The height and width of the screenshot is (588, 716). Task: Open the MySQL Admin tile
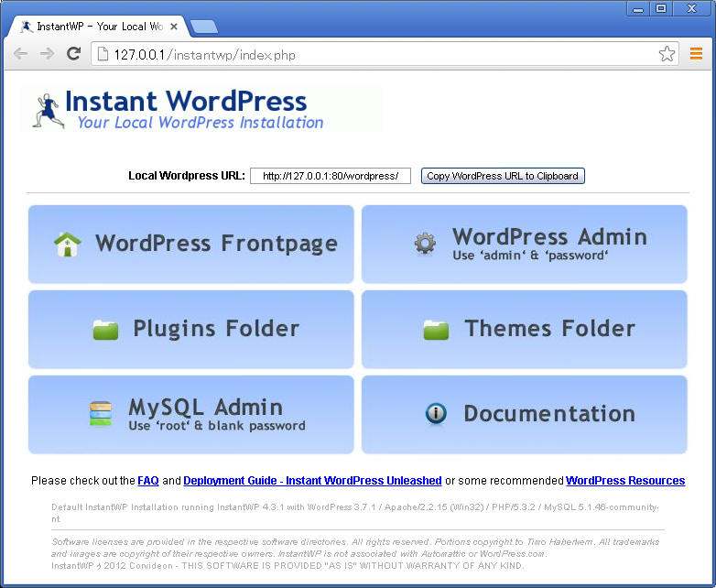(x=190, y=414)
